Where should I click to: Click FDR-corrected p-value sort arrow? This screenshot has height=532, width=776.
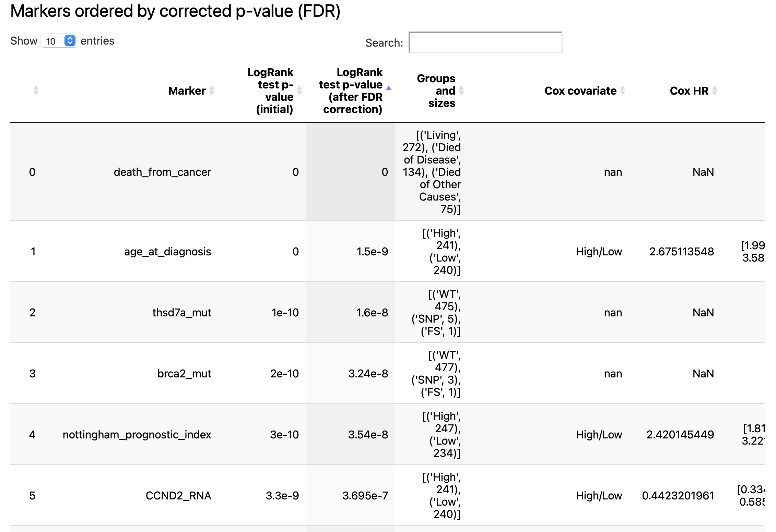389,88
